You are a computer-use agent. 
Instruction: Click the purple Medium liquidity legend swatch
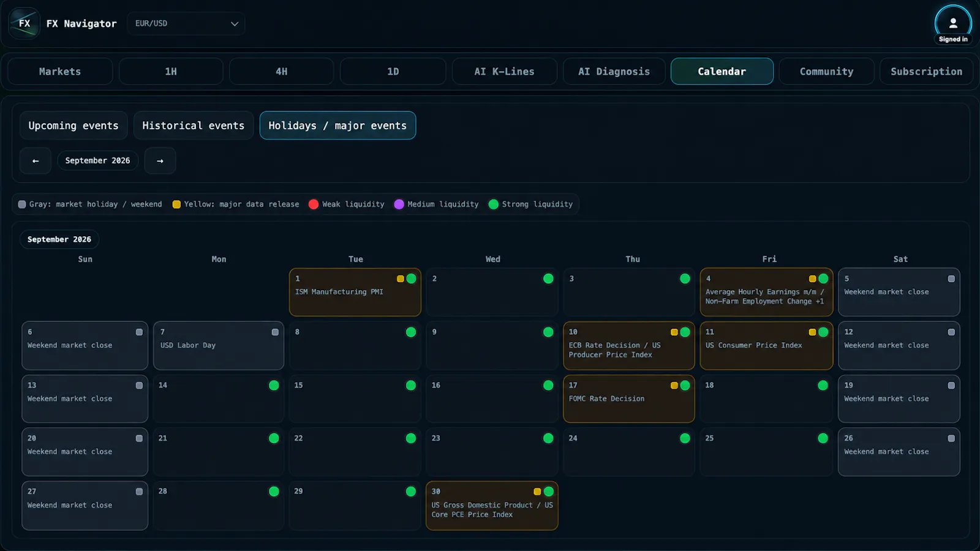399,204
